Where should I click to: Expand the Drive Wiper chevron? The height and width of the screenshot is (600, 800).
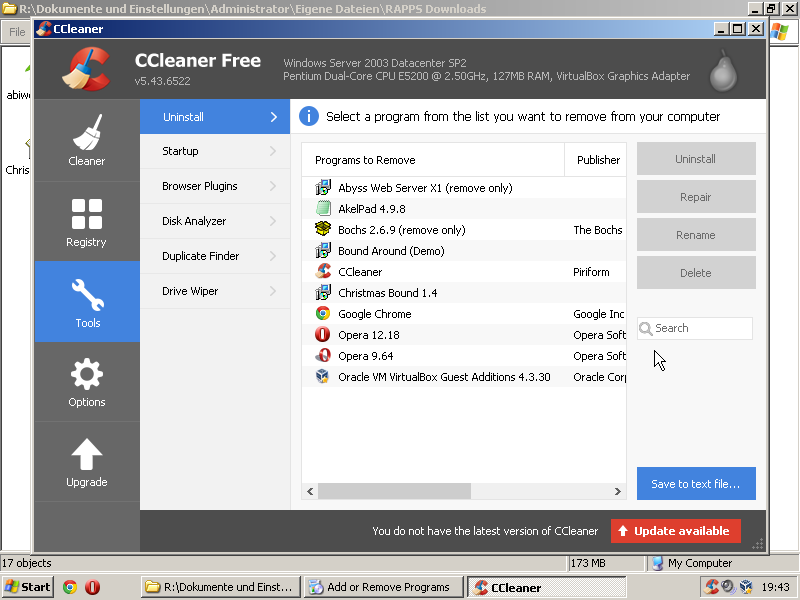[x=272, y=291]
